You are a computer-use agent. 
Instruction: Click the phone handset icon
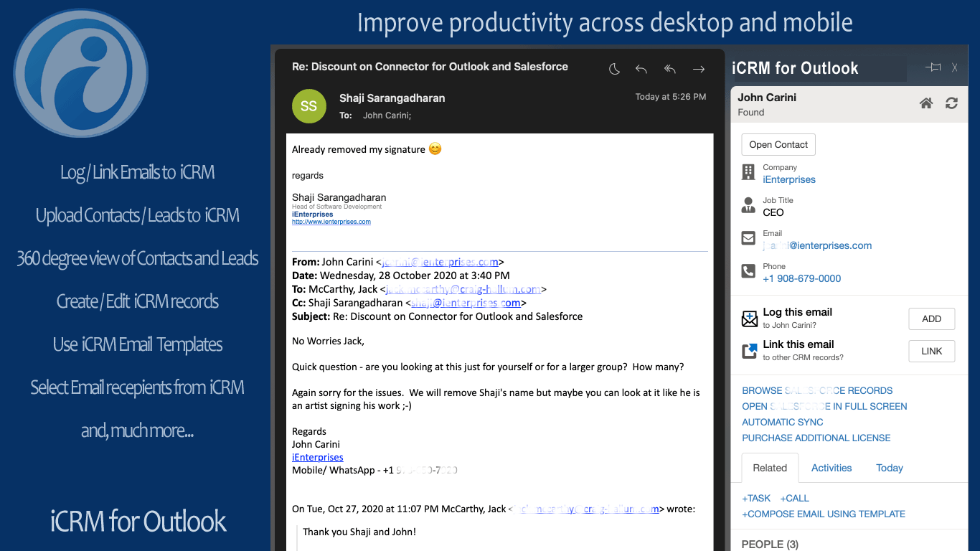[x=748, y=271]
